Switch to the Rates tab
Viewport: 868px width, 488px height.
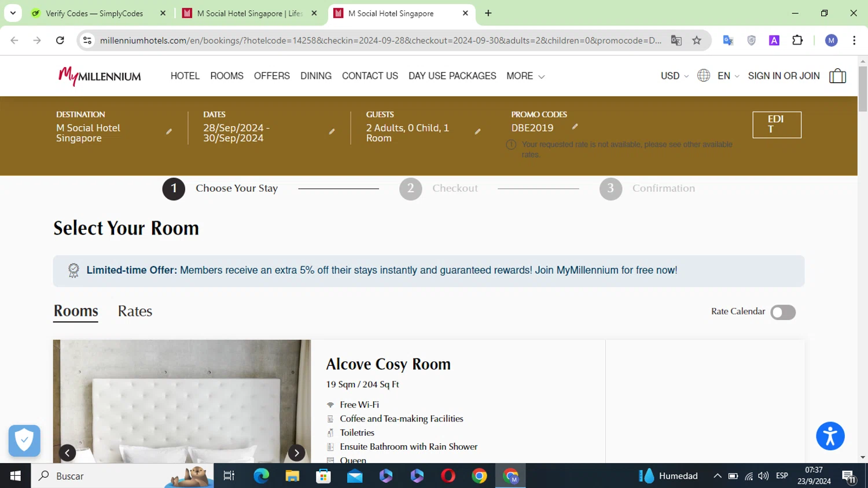coord(135,311)
